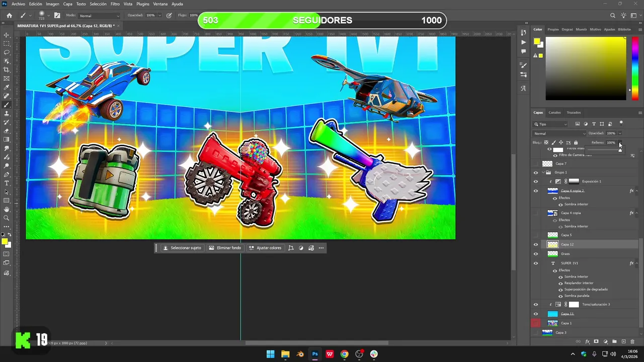
Task: Open File Explorer from the taskbar
Action: [285, 354]
